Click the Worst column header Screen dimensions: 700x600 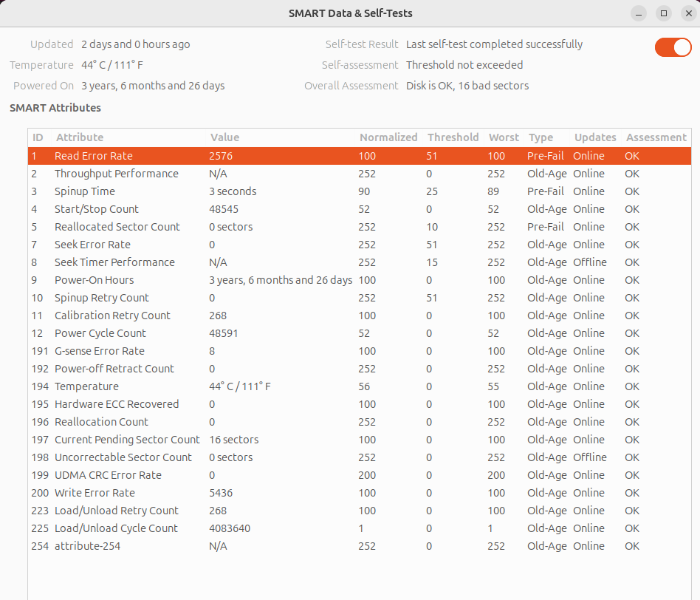click(x=504, y=137)
